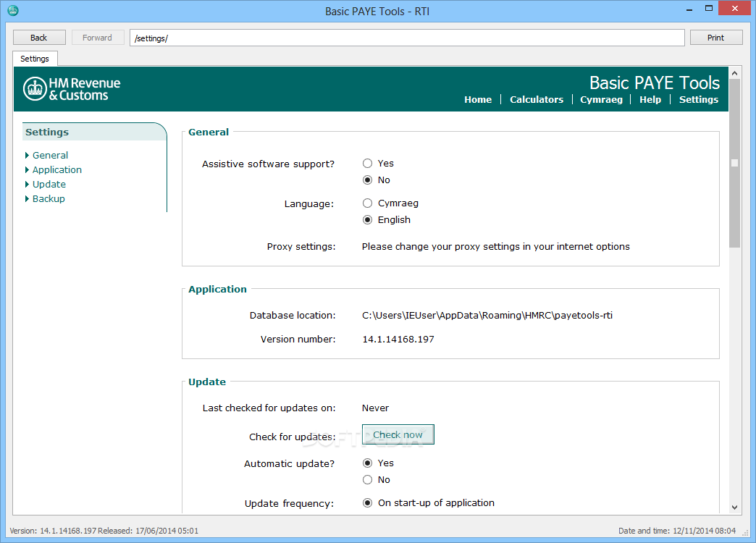Open the Calculators navigation link

click(537, 99)
